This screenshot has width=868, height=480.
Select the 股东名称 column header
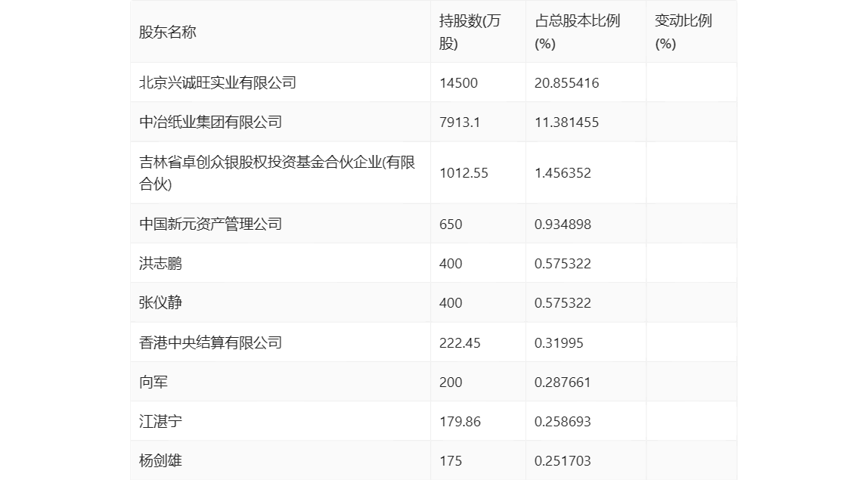168,32
